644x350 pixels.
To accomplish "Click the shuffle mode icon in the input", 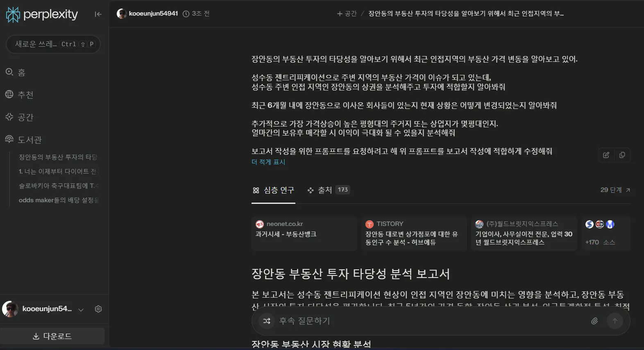I will (267, 321).
